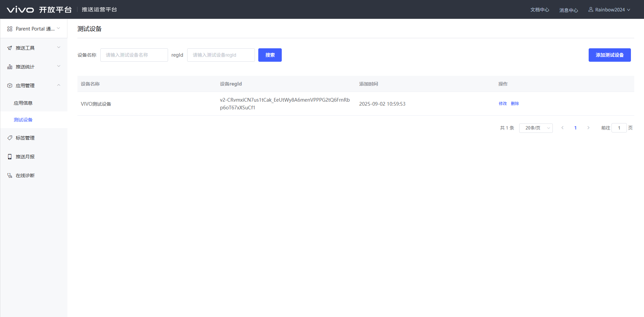The height and width of the screenshot is (317, 644).
Task: Click the app grid icon beside Parent Portal
Action: [x=10, y=29]
